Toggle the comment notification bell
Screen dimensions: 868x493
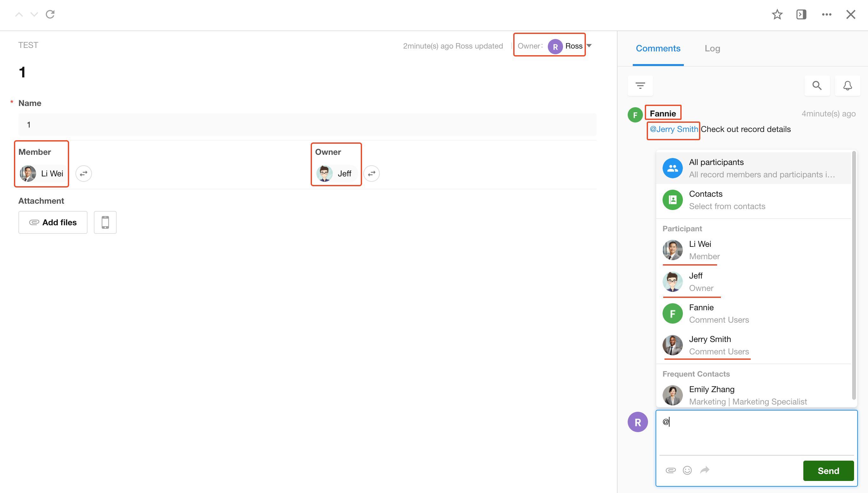(847, 86)
